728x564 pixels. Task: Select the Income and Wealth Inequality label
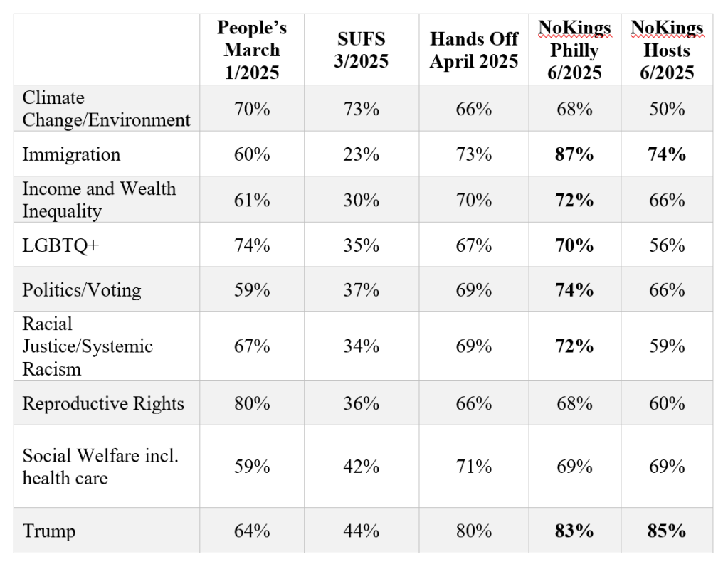click(x=99, y=200)
